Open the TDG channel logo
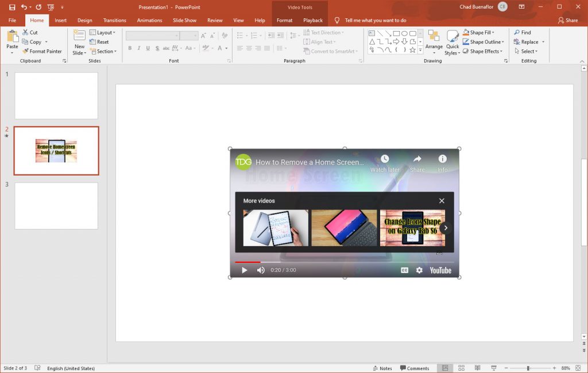The width and height of the screenshot is (588, 373). [243, 162]
